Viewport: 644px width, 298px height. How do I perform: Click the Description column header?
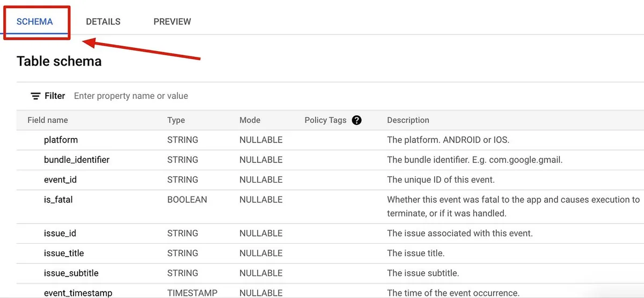(408, 120)
